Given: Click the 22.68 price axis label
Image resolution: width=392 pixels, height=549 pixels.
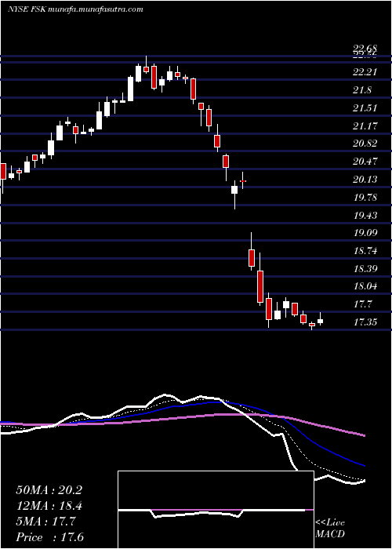Looking at the screenshot, I should click(x=365, y=48).
